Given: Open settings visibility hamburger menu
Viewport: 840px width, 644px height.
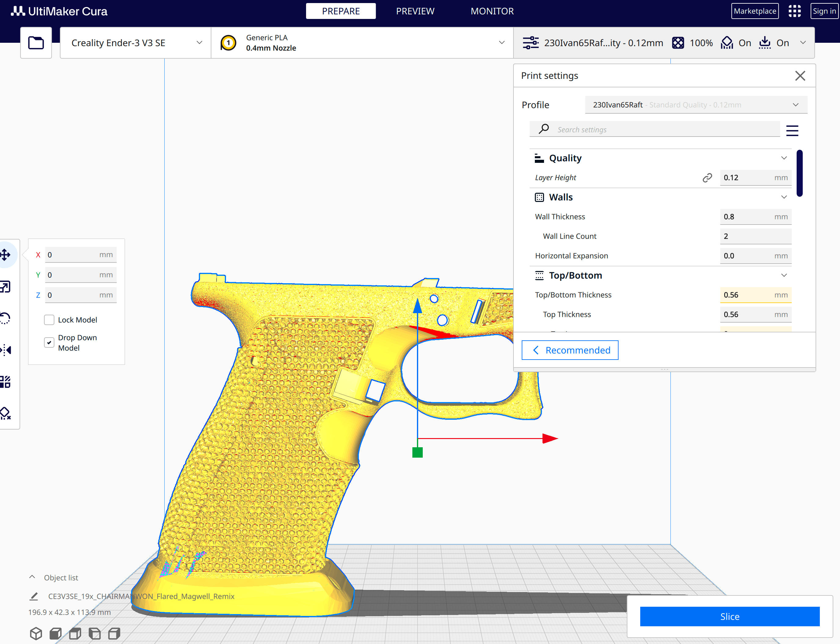Looking at the screenshot, I should point(792,130).
